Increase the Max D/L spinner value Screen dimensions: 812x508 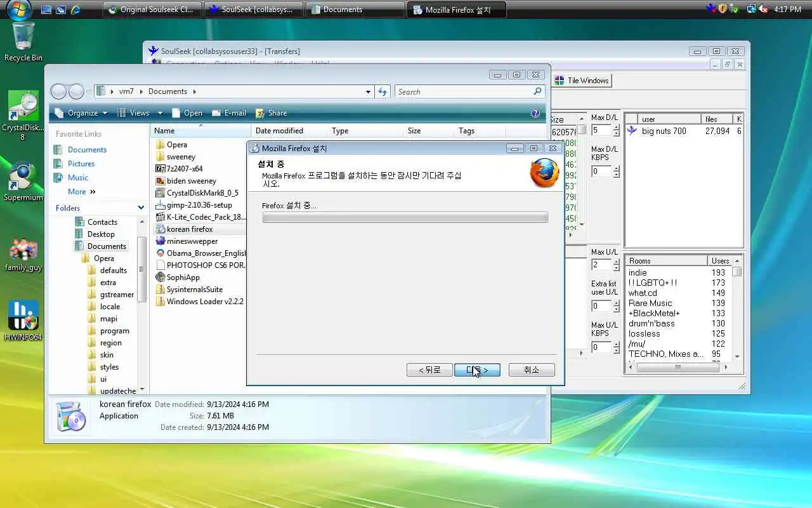coord(616,127)
